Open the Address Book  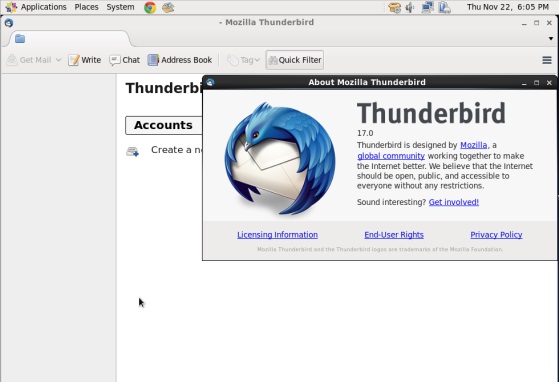click(x=180, y=60)
